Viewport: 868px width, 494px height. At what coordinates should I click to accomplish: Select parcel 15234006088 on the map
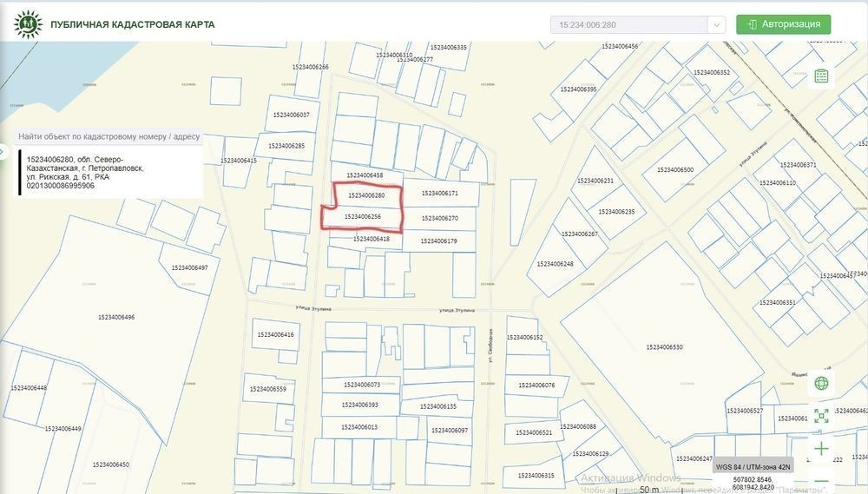click(578, 426)
